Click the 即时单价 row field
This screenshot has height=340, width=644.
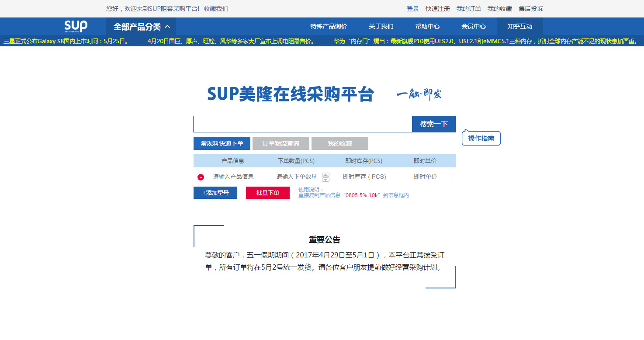click(426, 177)
